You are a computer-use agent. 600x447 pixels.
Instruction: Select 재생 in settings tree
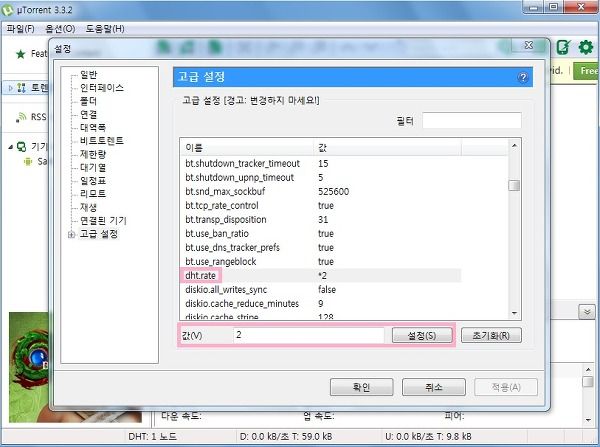click(x=88, y=207)
